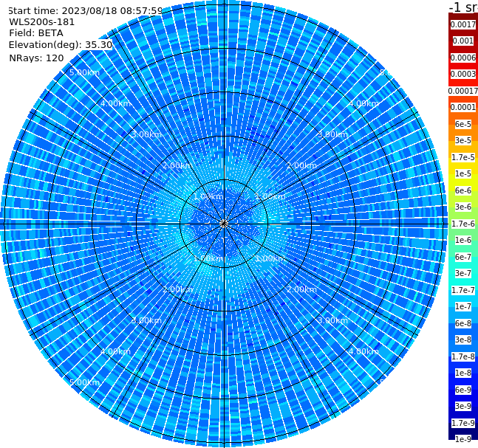Click the 1e-5 colorbar tick label
The height and width of the screenshot is (448, 478).
463,173
